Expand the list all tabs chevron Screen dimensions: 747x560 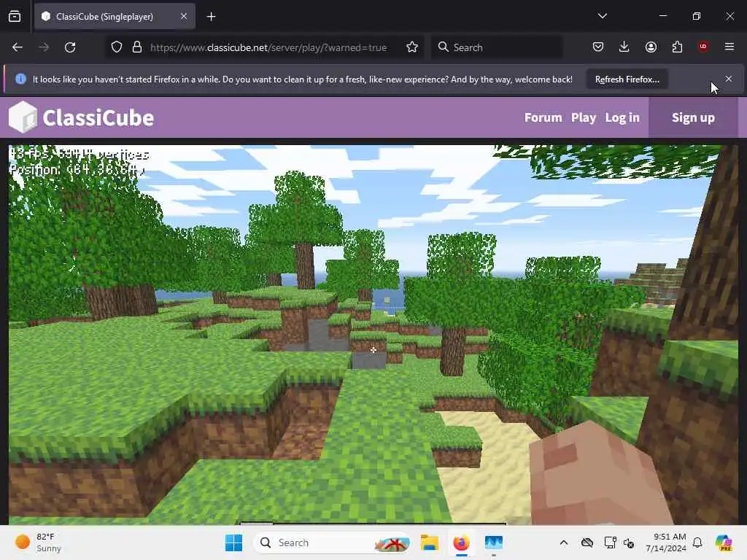click(x=602, y=16)
